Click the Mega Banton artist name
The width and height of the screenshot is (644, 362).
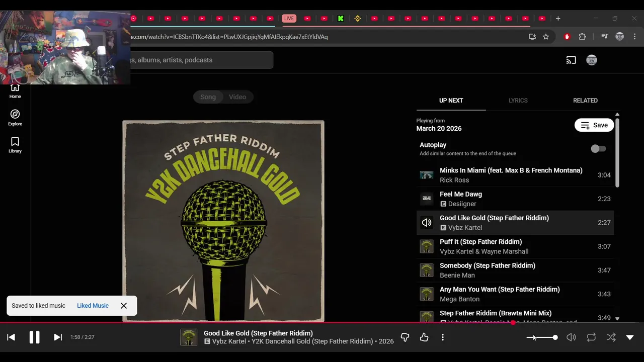point(460,299)
